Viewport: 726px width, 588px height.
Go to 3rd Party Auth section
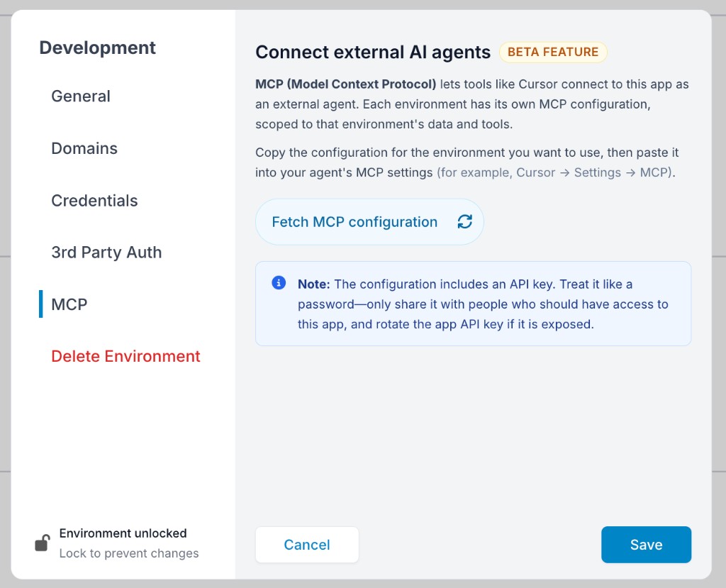pos(106,253)
